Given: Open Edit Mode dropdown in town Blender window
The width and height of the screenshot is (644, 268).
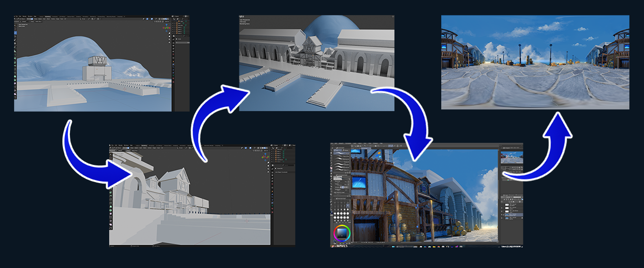Looking at the screenshot, I should (118, 148).
